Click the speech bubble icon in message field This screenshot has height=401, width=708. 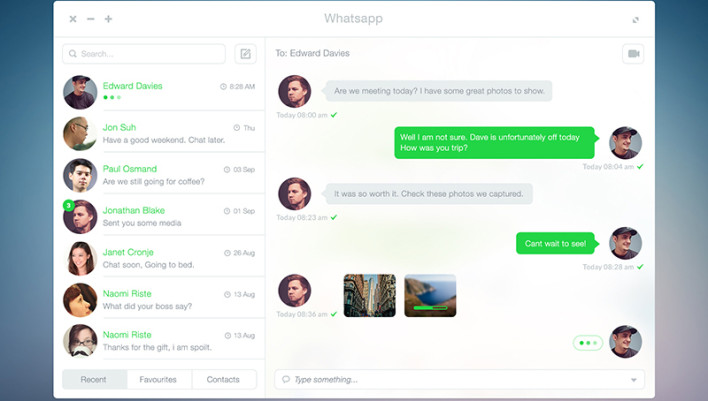point(285,379)
